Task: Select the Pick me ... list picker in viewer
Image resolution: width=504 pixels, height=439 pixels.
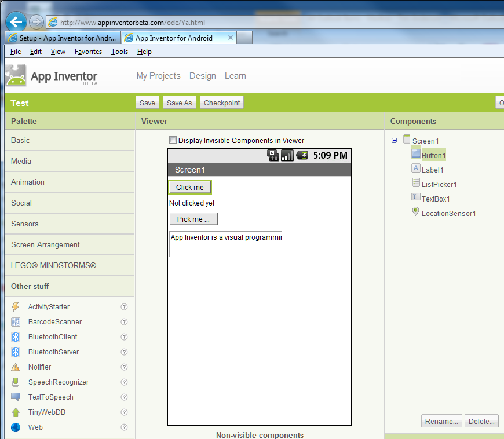Action: point(193,219)
